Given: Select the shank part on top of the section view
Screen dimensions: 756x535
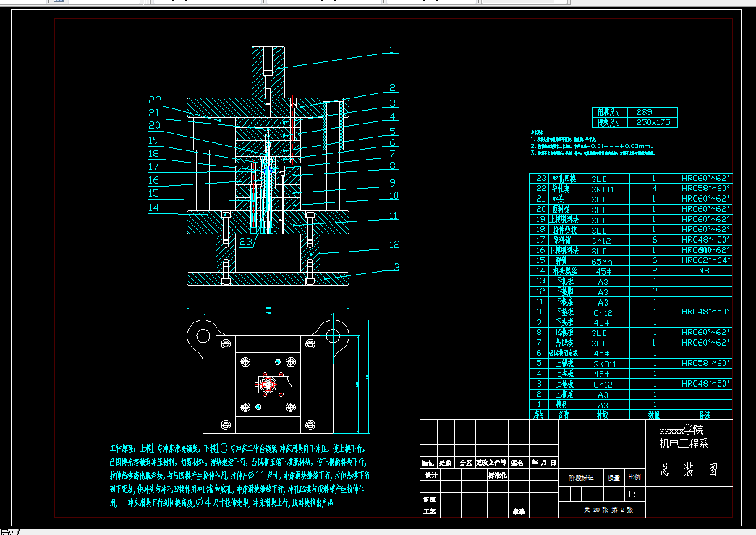Looking at the screenshot, I should pyautogui.click(x=268, y=72).
